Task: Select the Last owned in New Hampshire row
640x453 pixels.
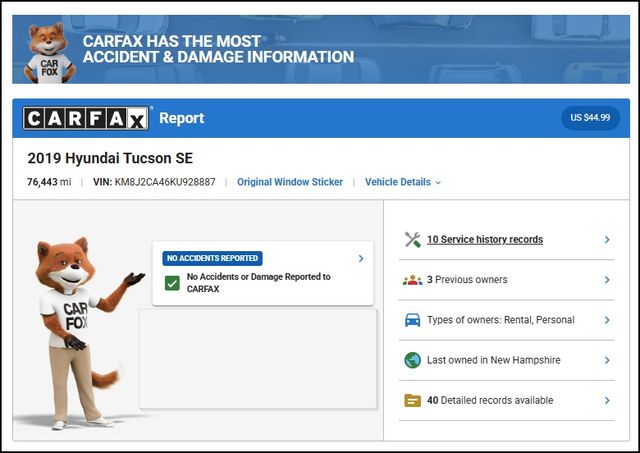Action: coord(505,360)
